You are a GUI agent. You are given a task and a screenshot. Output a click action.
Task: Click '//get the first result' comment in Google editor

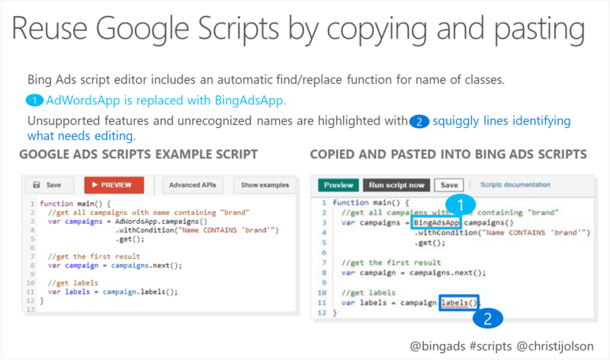[x=94, y=257]
